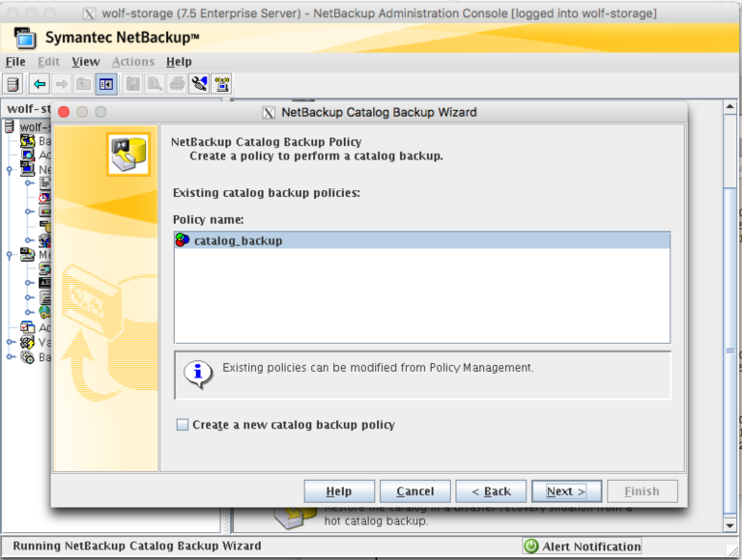Image resolution: width=742 pixels, height=560 pixels.
Task: Click the print preview toolbar icon
Action: pyautogui.click(x=156, y=85)
